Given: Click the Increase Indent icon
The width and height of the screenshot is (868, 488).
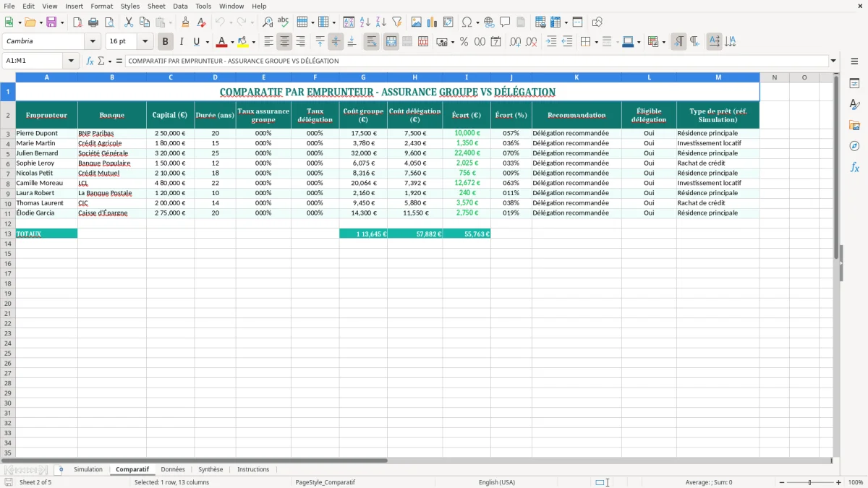Looking at the screenshot, I should 551,42.
